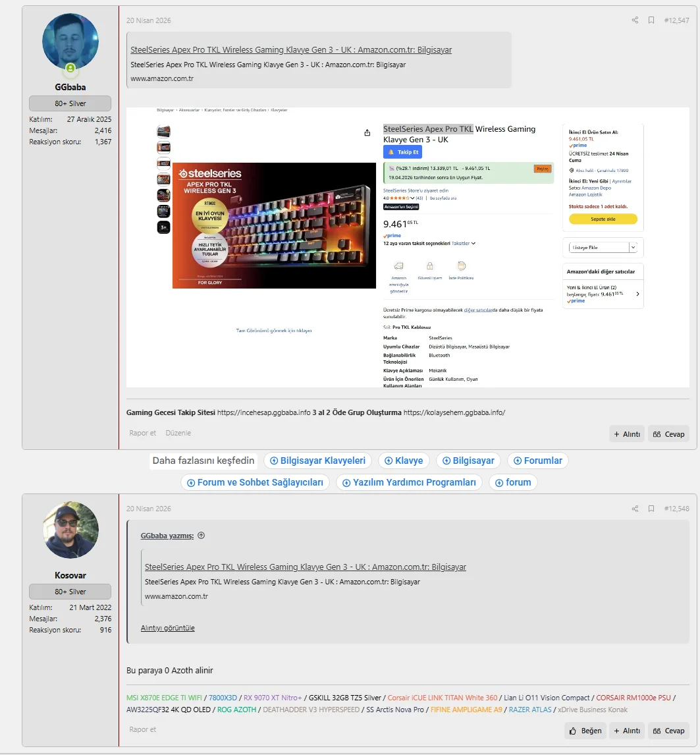This screenshot has width=700, height=755.
Task: Open the kolaysehem.ggbaba.info signature link
Action: click(454, 412)
